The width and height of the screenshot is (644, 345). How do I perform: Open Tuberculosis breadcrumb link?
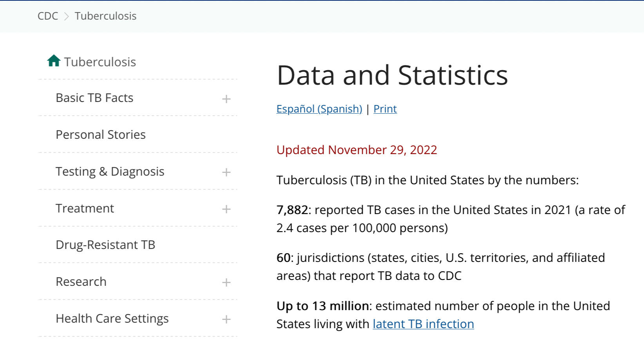click(x=105, y=16)
